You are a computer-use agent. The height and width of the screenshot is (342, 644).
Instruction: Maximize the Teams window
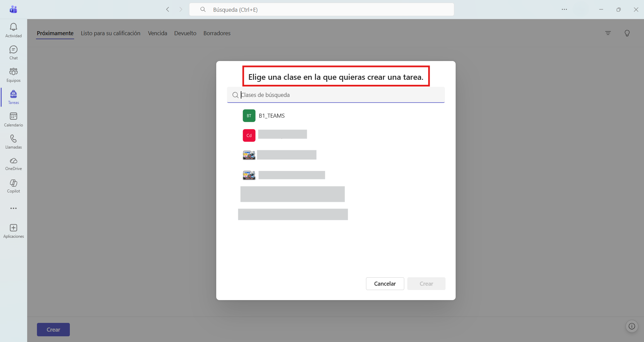pyautogui.click(x=618, y=9)
